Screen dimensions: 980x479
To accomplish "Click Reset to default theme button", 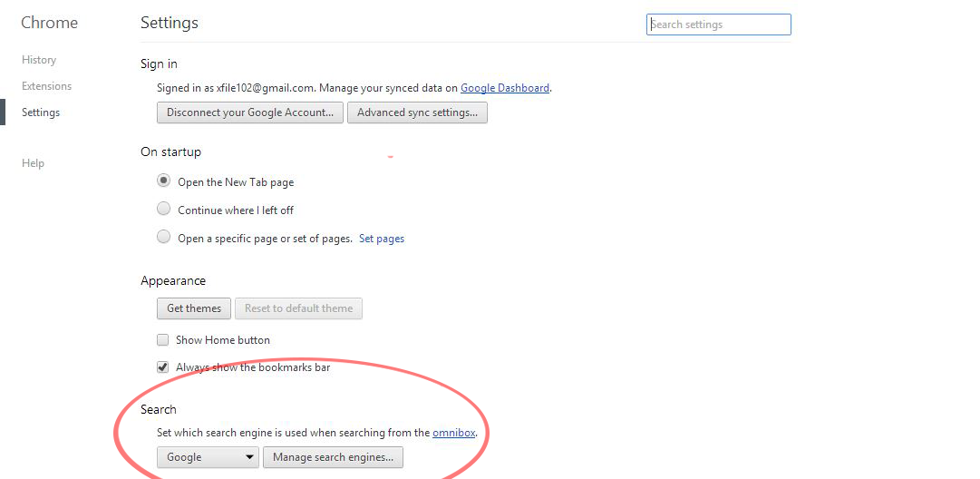I will tap(299, 308).
